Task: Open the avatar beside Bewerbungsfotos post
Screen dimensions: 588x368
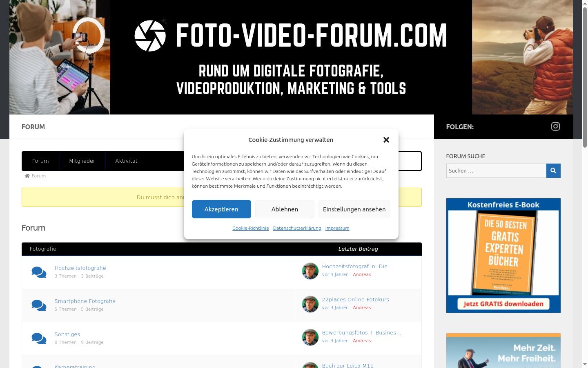Action: coord(310,337)
